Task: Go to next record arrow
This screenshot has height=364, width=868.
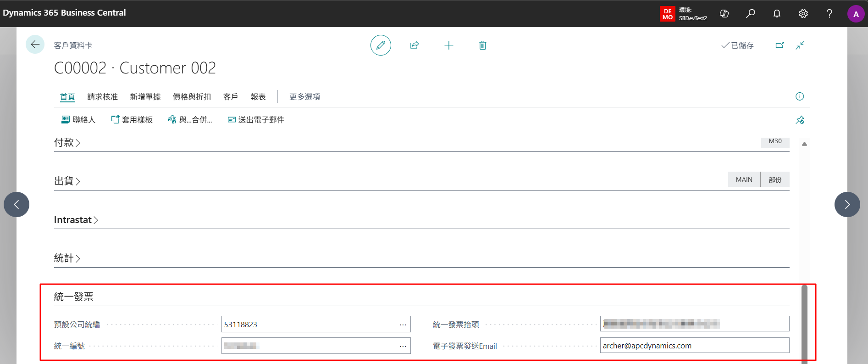Action: [x=847, y=204]
